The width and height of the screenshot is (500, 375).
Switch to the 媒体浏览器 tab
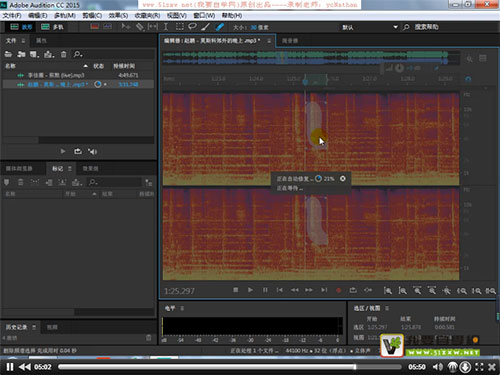pyautogui.click(x=19, y=169)
